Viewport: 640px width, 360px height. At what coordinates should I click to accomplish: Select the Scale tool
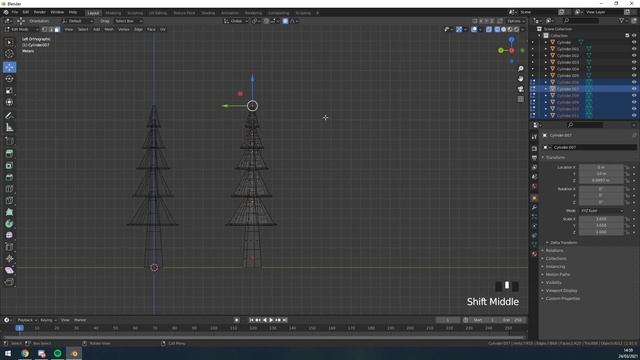tap(9, 91)
